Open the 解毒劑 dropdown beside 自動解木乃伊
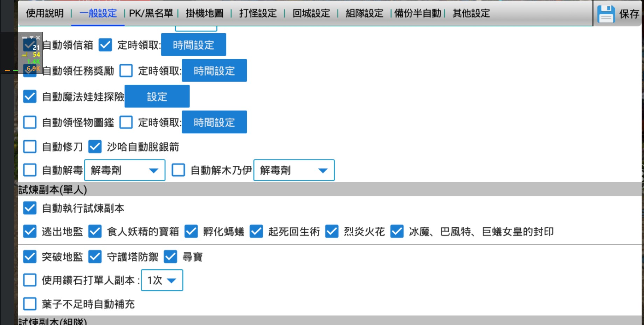The height and width of the screenshot is (325, 644). pos(294,170)
